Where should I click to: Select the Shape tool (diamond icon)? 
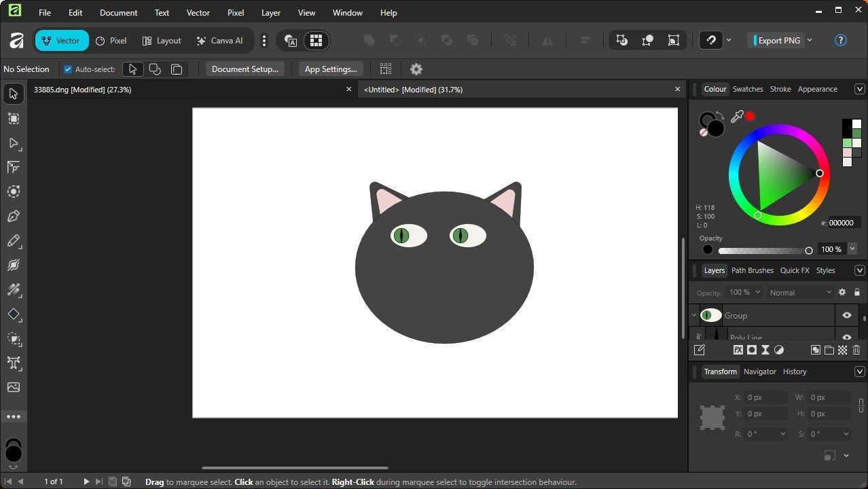pos(14,314)
